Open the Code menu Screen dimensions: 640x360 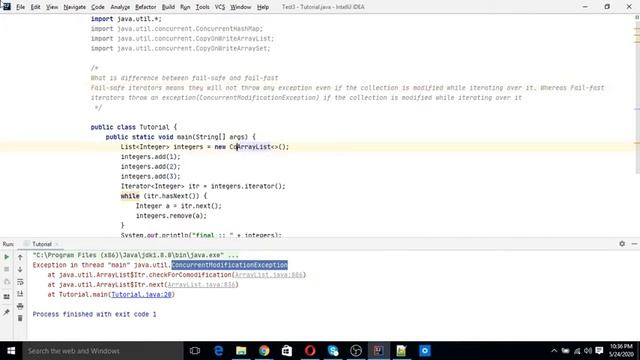click(x=98, y=7)
